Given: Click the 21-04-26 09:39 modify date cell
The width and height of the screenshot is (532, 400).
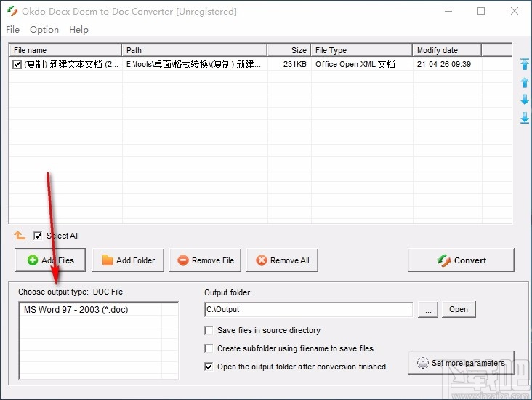Looking at the screenshot, I should point(444,64).
